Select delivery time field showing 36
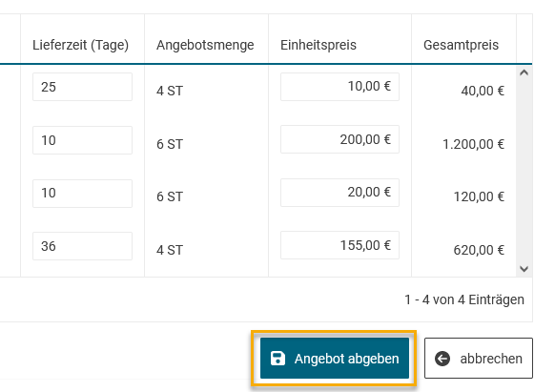The height and width of the screenshot is (392, 555). click(82, 246)
